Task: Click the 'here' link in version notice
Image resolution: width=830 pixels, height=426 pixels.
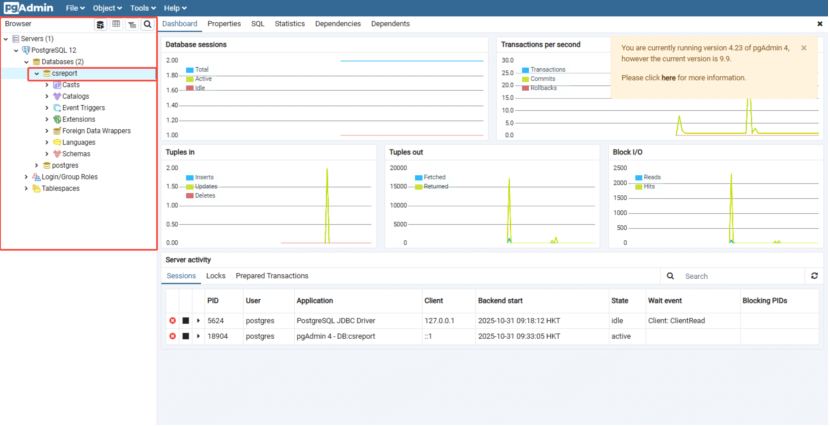Action: pos(668,77)
